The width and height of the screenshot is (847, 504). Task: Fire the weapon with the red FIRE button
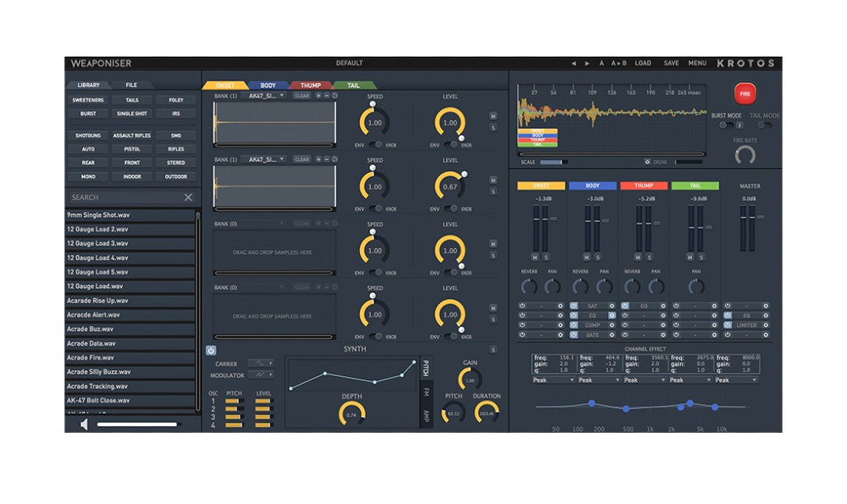(x=745, y=93)
